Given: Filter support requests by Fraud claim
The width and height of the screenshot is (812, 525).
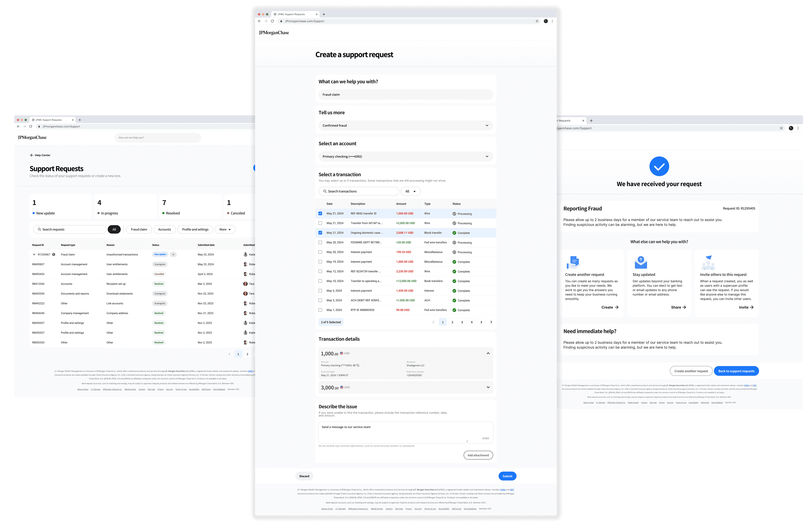Looking at the screenshot, I should pos(139,229).
